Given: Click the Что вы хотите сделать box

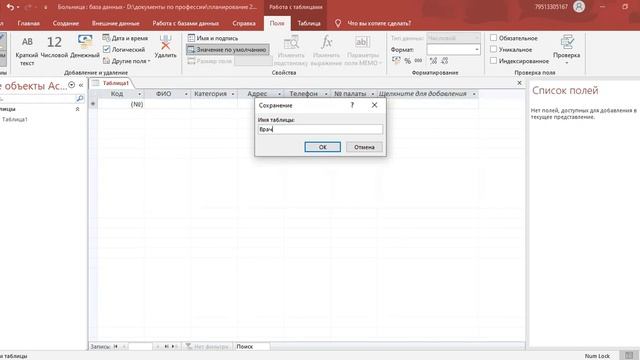Looking at the screenshot, I should (x=379, y=23).
